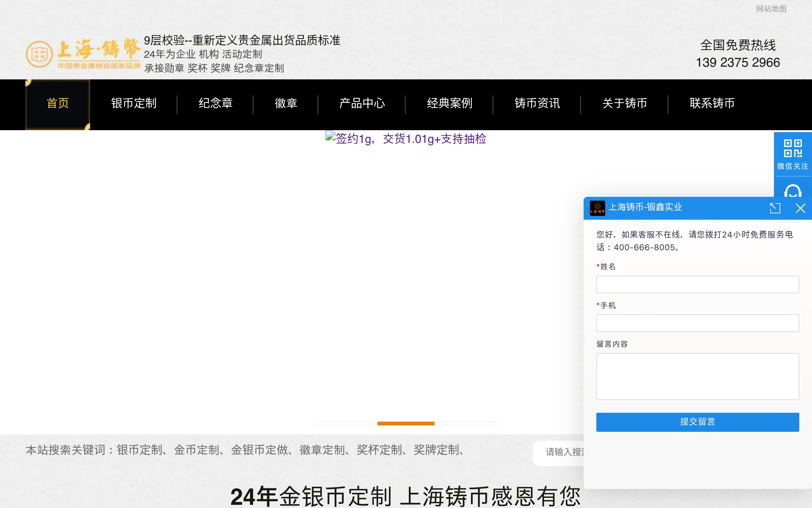Expand the chat window with the pop-out icon
The height and width of the screenshot is (508, 812).
pyautogui.click(x=775, y=208)
